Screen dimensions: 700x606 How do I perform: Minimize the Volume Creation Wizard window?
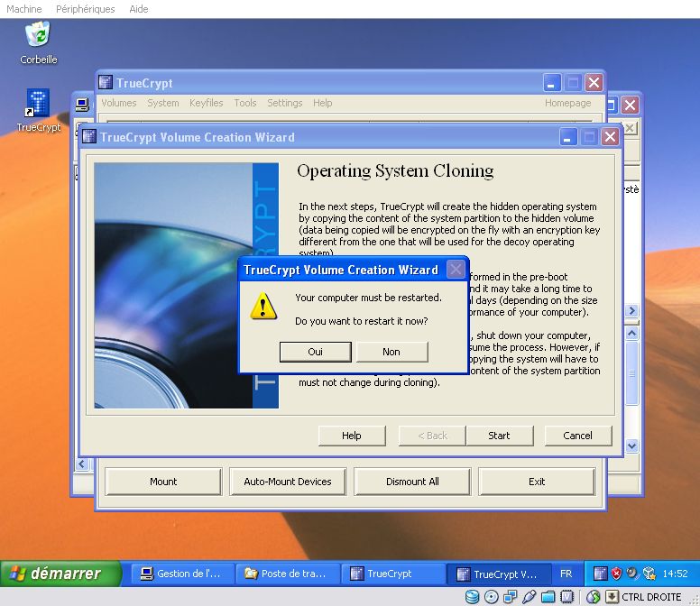coord(568,136)
